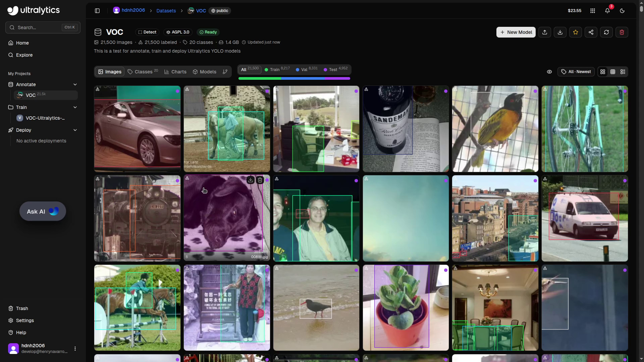644x362 pixels.
Task: Click the red delete dataset icon
Action: point(622,32)
